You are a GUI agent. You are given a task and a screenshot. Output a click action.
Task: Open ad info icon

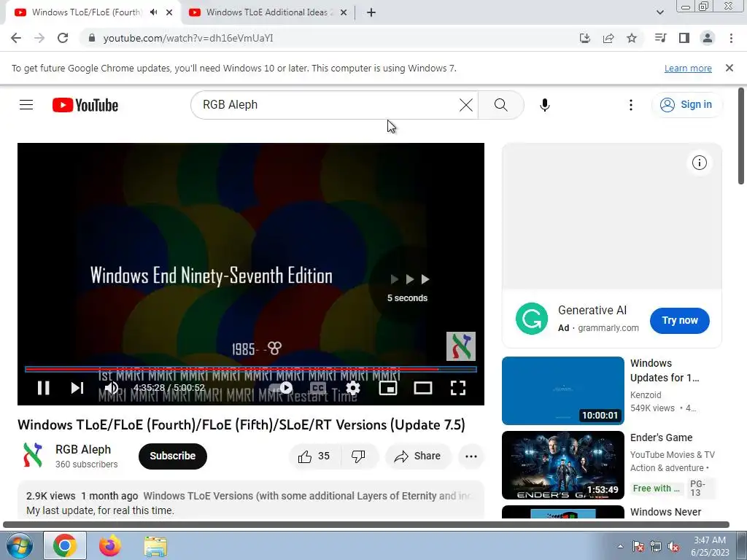(699, 163)
